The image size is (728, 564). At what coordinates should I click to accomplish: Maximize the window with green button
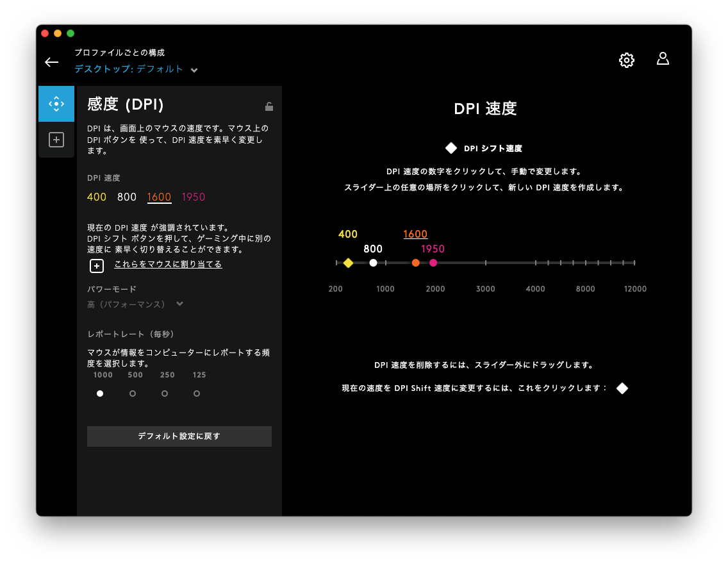(70, 33)
